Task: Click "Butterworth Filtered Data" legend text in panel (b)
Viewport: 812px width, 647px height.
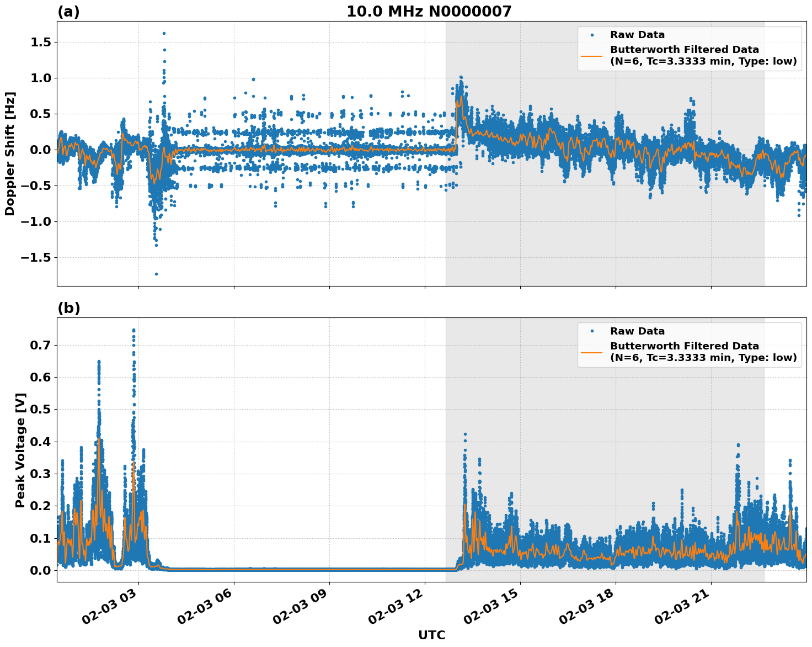Action: click(x=684, y=346)
